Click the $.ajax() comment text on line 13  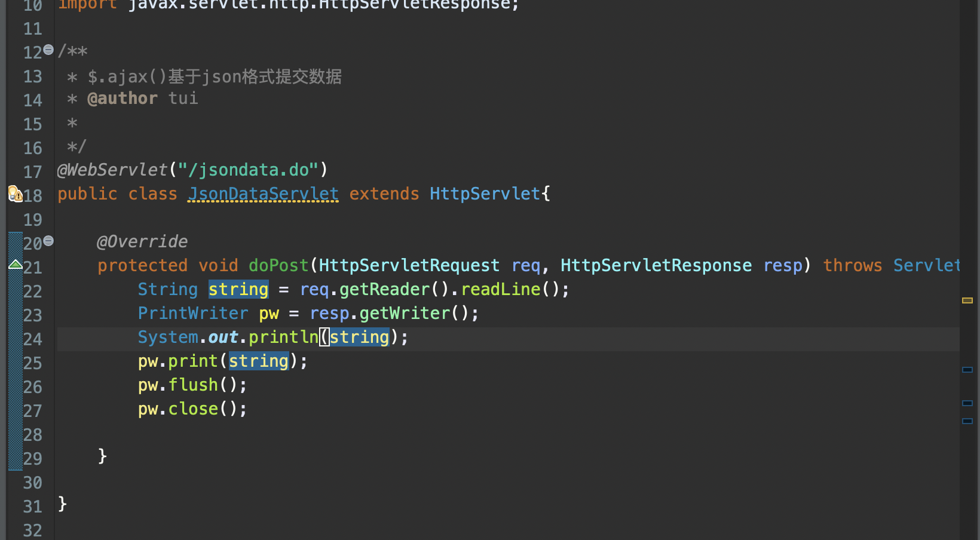point(215,76)
